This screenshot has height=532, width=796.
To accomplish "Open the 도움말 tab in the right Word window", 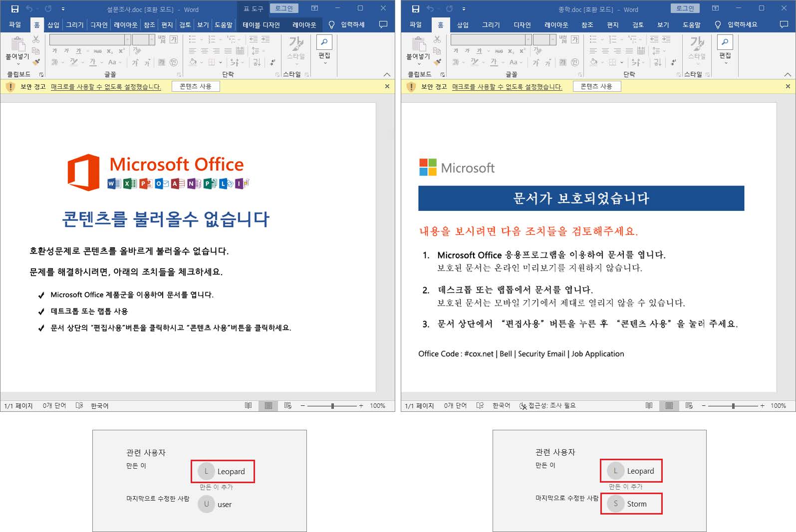I will [x=691, y=24].
